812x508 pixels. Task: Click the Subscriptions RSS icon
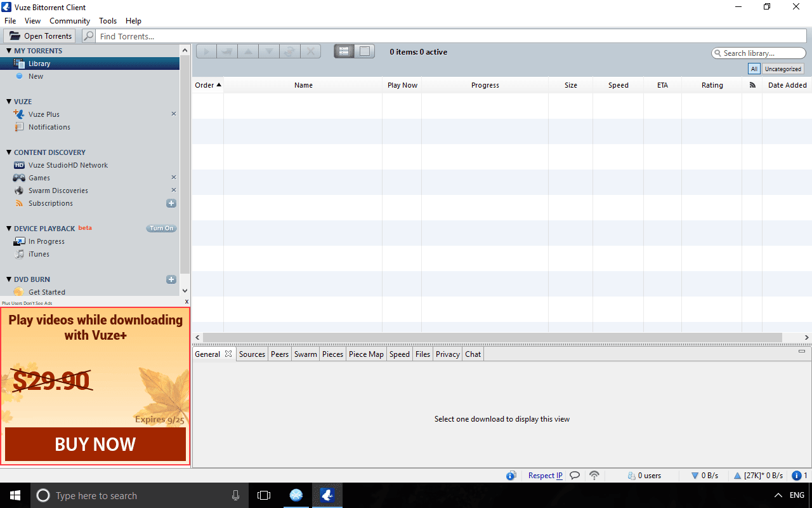(x=19, y=203)
